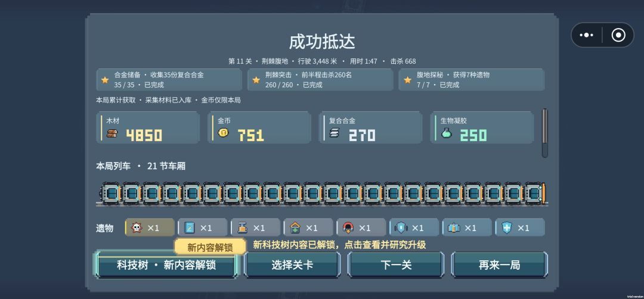Click the green flask icon in 生物凝胶
644x299 pixels.
tap(447, 133)
